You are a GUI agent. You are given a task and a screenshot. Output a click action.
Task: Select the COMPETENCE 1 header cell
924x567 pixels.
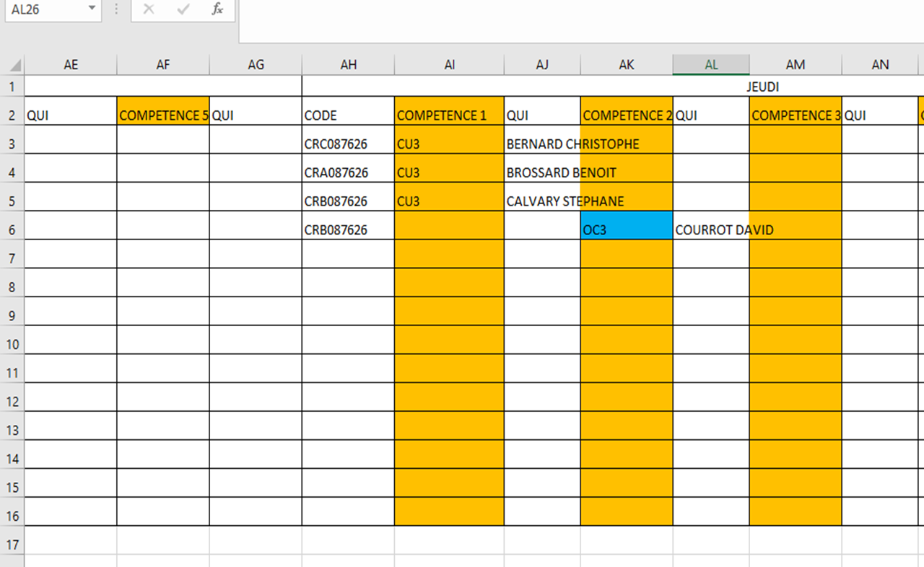pyautogui.click(x=449, y=115)
